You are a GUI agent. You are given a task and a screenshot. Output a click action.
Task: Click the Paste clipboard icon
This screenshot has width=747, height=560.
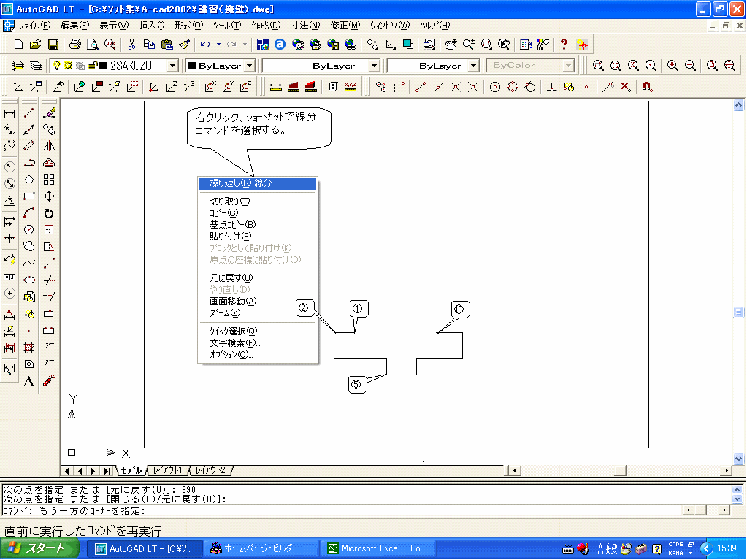166,45
